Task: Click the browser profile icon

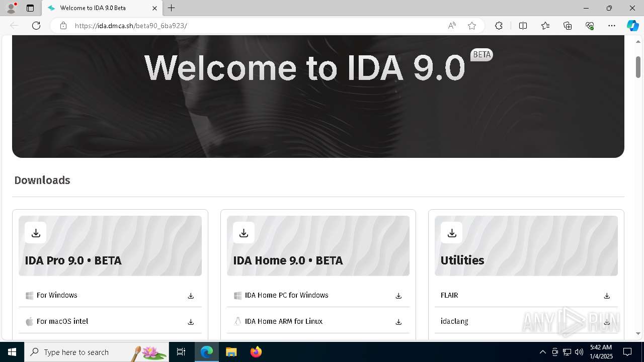Action: [11, 8]
